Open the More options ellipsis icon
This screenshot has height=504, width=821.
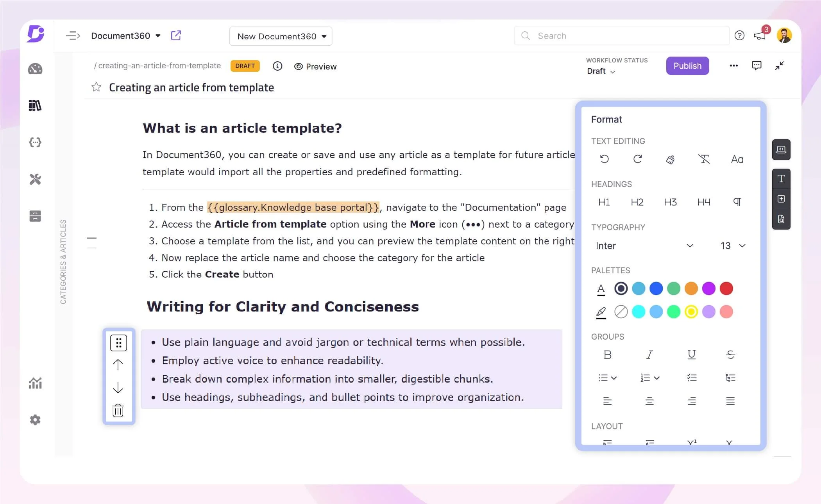coord(734,66)
